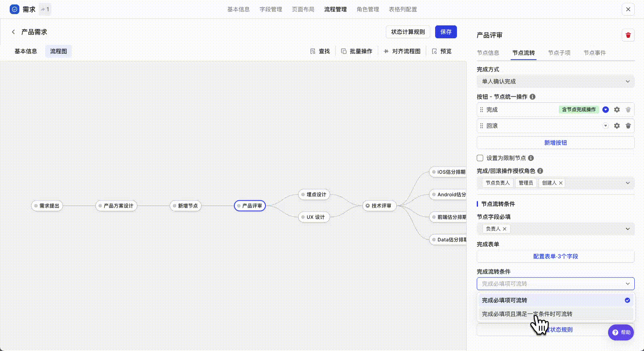Switch to 节点流转 panel tab

524,53
